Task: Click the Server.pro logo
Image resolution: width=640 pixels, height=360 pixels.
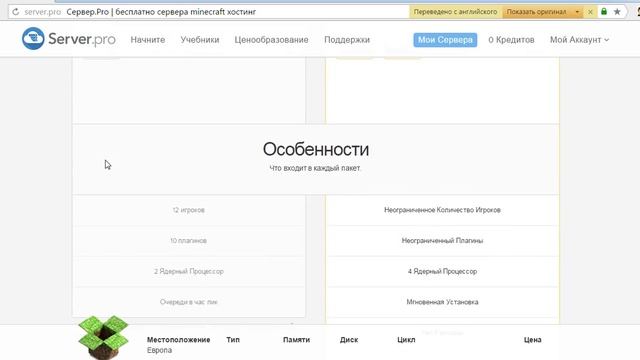Action: click(x=69, y=39)
